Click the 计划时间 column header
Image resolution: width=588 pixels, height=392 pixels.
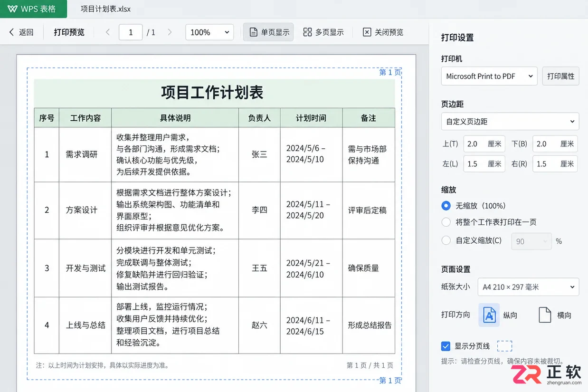tap(311, 118)
